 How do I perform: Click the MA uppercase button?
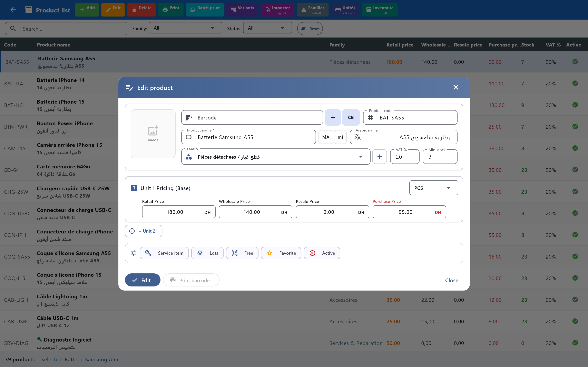[x=326, y=137]
